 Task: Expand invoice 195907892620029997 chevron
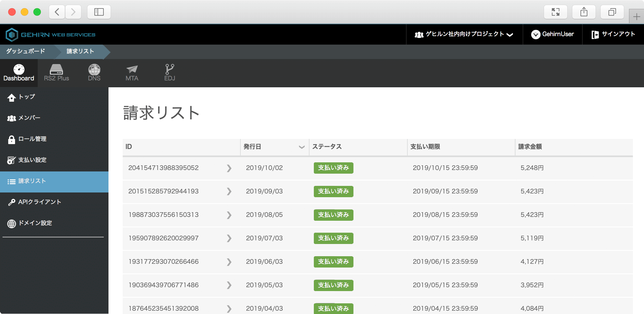click(229, 239)
